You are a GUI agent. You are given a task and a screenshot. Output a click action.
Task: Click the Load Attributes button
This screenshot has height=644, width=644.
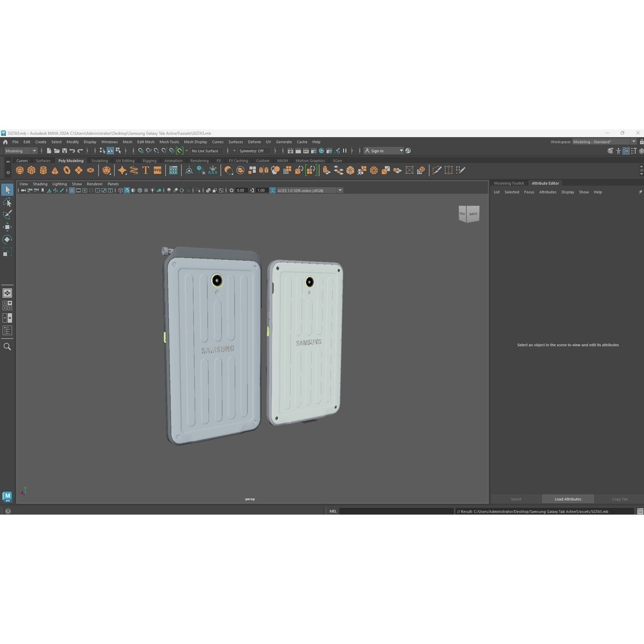[568, 499]
